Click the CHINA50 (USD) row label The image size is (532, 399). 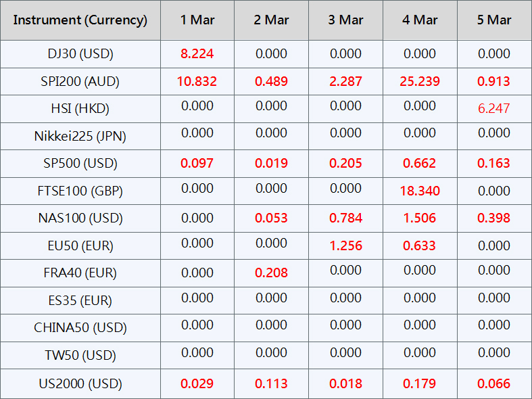click(80, 327)
